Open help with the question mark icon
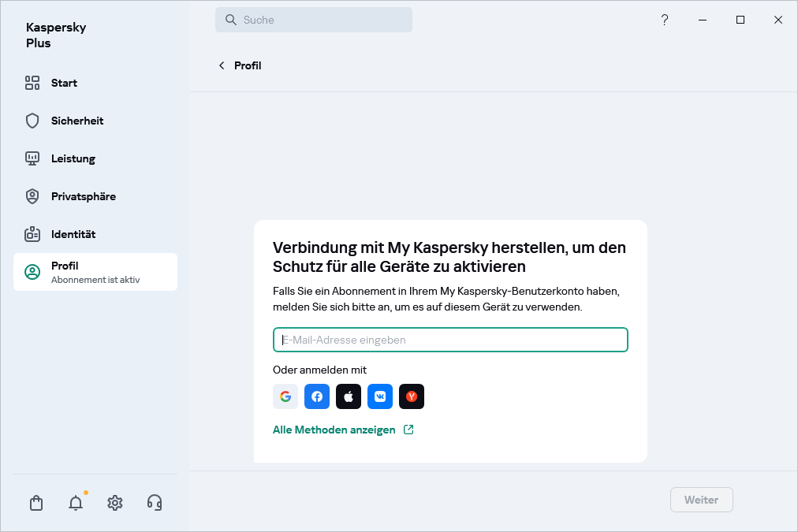Image resolution: width=798 pixels, height=532 pixels. (x=665, y=20)
